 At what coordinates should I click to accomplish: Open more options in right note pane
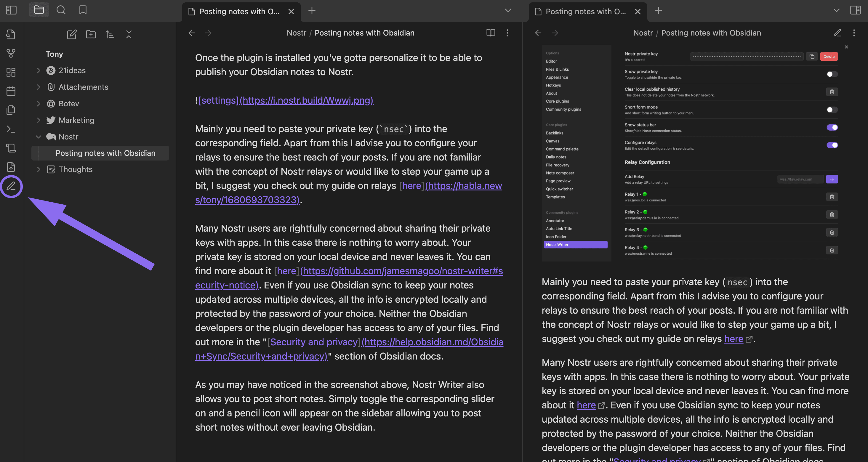click(854, 33)
